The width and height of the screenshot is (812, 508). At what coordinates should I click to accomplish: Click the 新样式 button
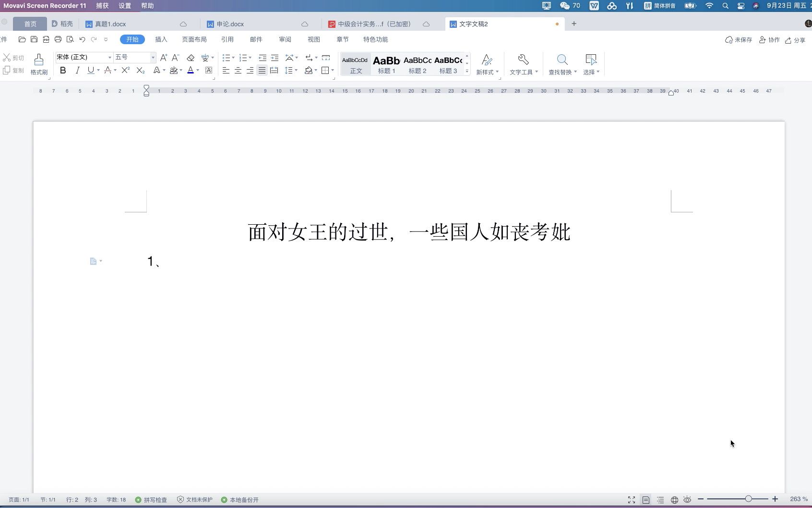tap(487, 64)
